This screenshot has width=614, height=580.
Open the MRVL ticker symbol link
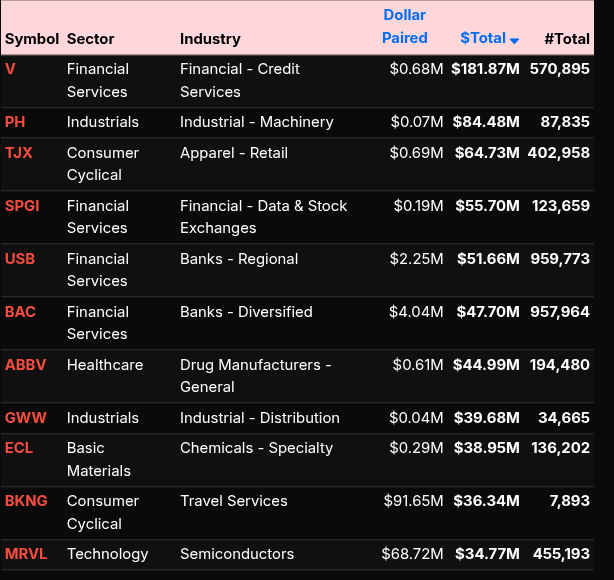pyautogui.click(x=25, y=554)
